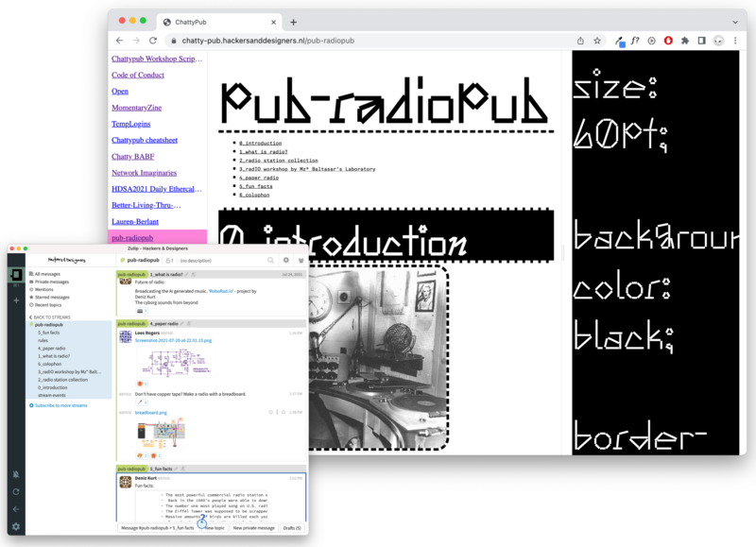Jump to 3_radIO workshop contents link
This screenshot has width=756, height=547.
[x=307, y=169]
